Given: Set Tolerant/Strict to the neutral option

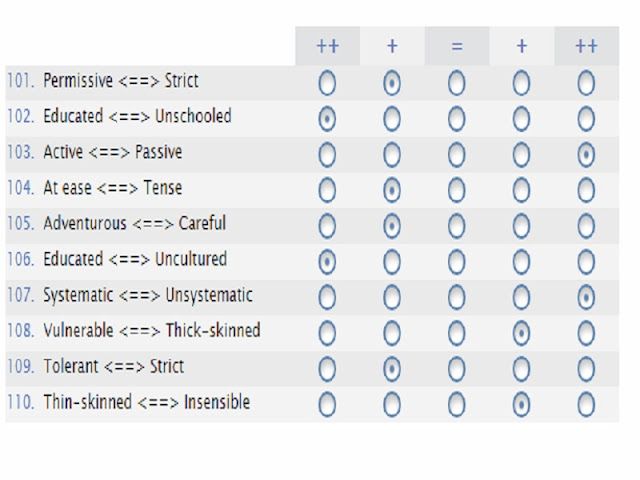Looking at the screenshot, I should [x=456, y=369].
